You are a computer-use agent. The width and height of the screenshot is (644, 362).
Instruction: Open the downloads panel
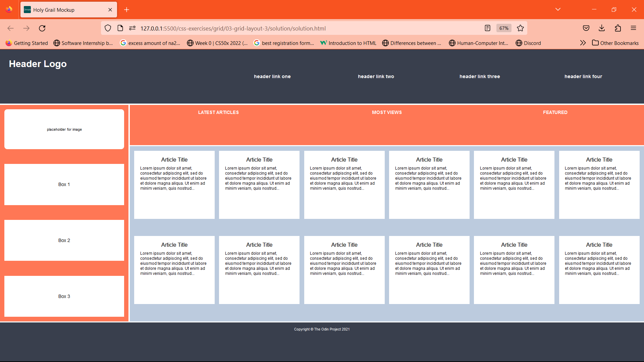[601, 28]
